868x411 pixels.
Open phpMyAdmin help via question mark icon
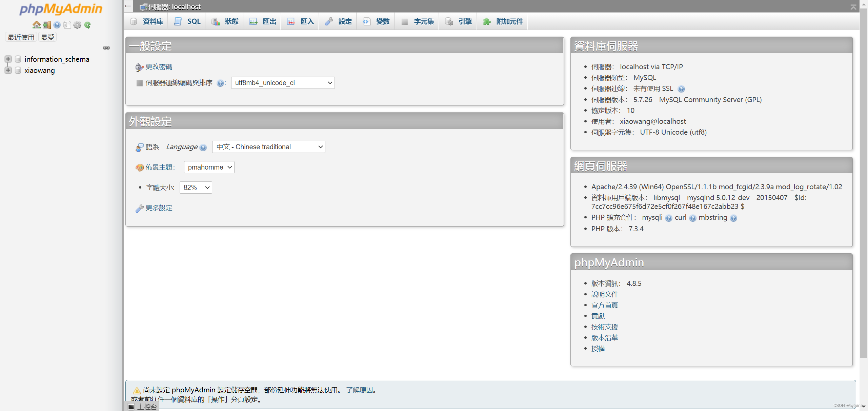coord(57,24)
